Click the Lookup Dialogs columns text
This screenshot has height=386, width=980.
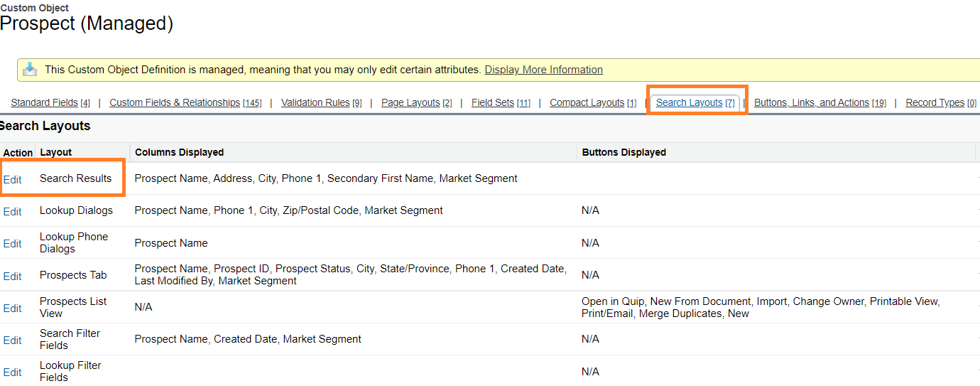(288, 210)
